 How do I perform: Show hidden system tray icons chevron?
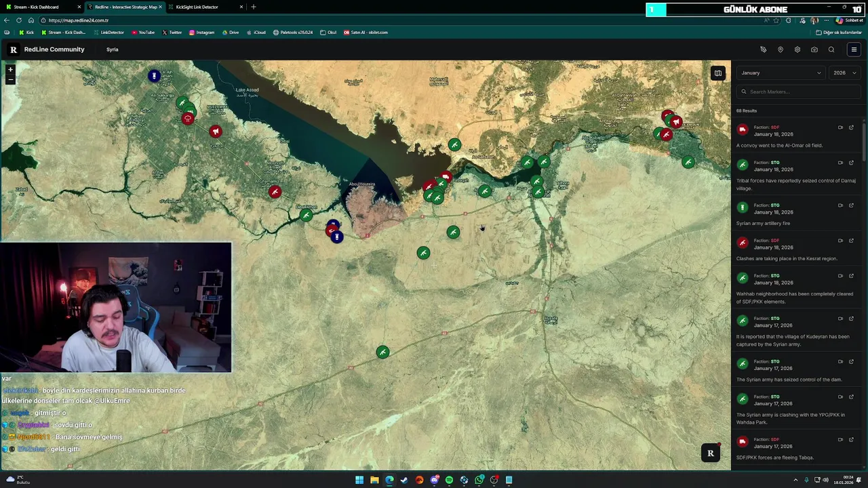coord(795,480)
